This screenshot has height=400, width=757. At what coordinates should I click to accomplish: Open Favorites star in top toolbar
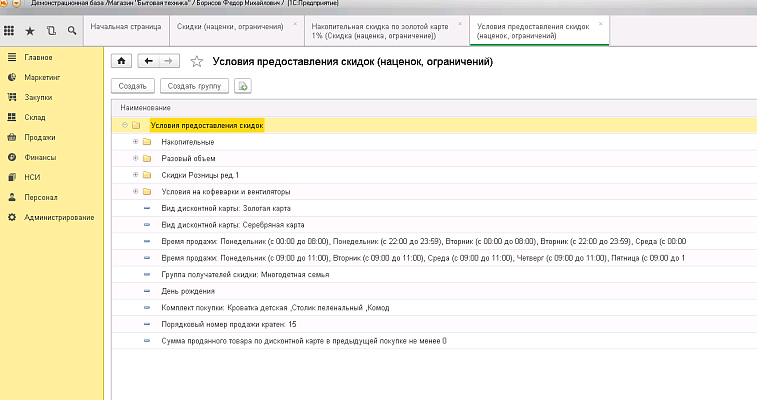click(x=30, y=31)
